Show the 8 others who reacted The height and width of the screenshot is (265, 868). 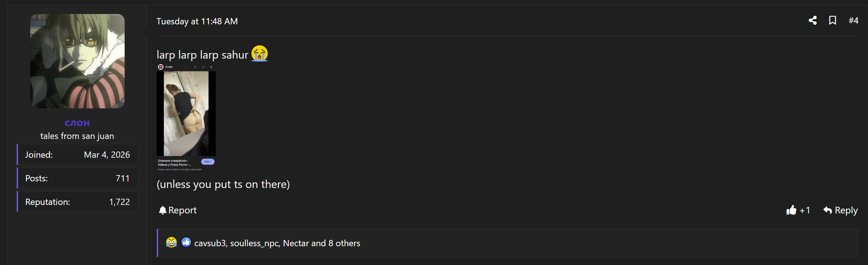(x=344, y=243)
